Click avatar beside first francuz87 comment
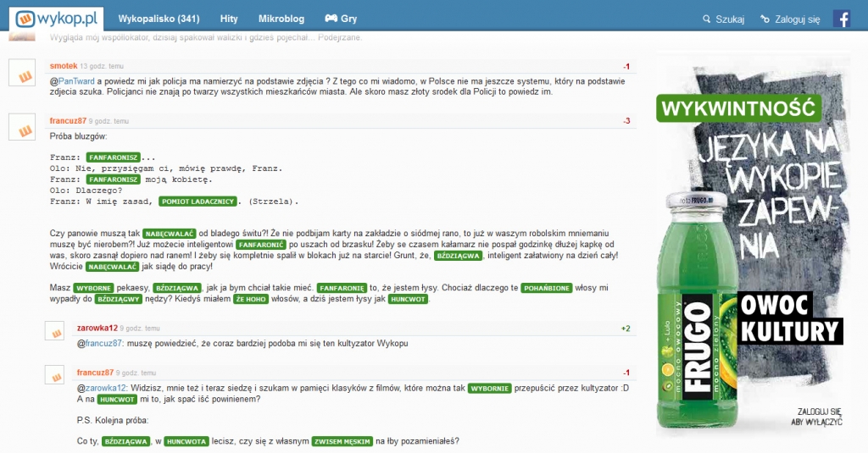The height and width of the screenshot is (453, 868). click(21, 126)
